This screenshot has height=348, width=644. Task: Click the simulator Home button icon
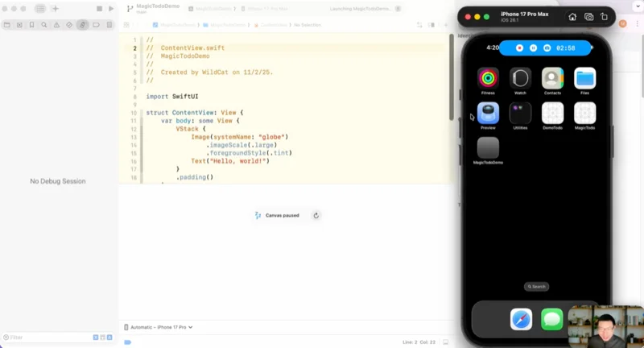pos(572,17)
